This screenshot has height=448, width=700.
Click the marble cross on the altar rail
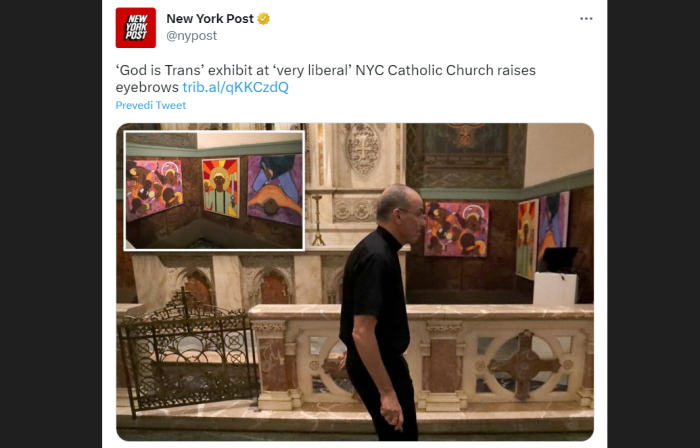tap(524, 365)
